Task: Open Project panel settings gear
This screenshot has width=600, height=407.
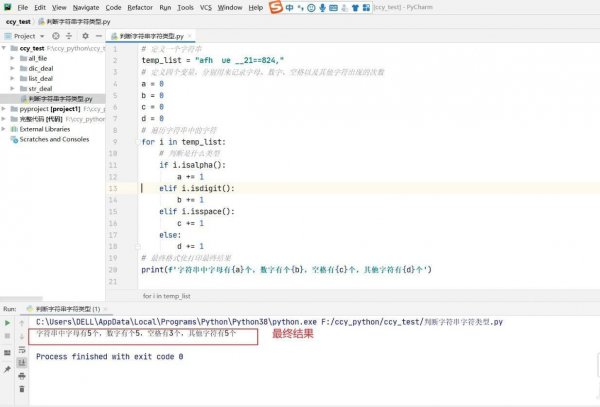Action: pyautogui.click(x=85, y=36)
